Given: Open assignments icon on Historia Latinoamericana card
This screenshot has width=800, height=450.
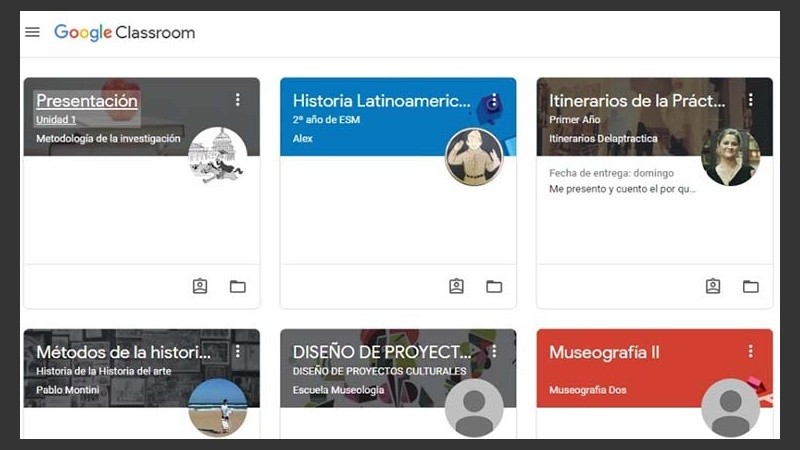Looking at the screenshot, I should click(x=456, y=287).
